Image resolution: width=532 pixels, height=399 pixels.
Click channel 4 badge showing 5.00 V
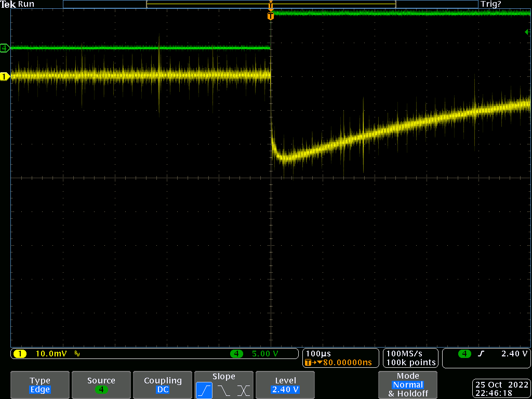pyautogui.click(x=236, y=354)
